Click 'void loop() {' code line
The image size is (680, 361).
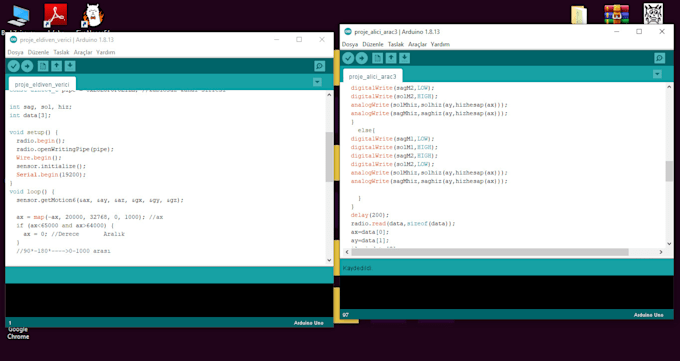pyautogui.click(x=32, y=191)
